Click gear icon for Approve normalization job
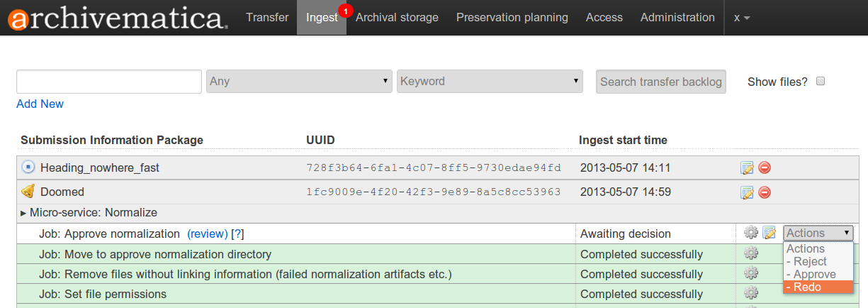Image resolution: width=868 pixels, height=308 pixels. pyautogui.click(x=751, y=233)
